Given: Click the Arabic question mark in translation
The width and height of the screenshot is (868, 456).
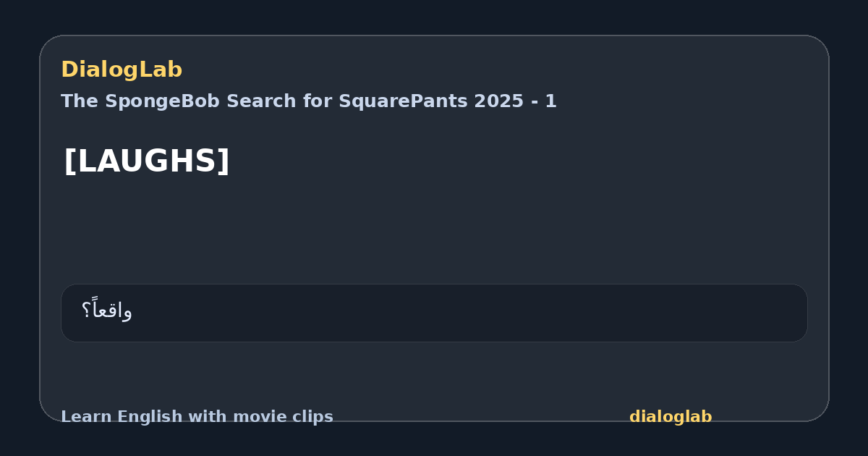Looking at the screenshot, I should click(86, 311).
